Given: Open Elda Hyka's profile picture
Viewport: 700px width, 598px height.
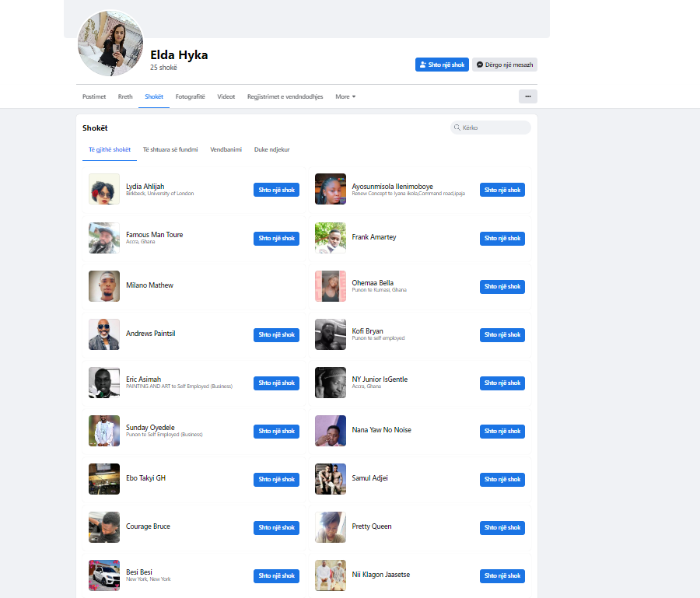Looking at the screenshot, I should (110, 44).
